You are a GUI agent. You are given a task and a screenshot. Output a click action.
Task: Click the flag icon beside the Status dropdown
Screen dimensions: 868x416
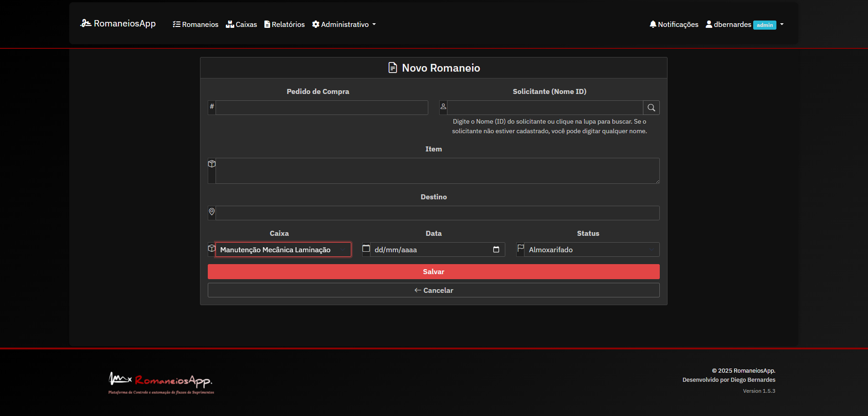coord(521,248)
